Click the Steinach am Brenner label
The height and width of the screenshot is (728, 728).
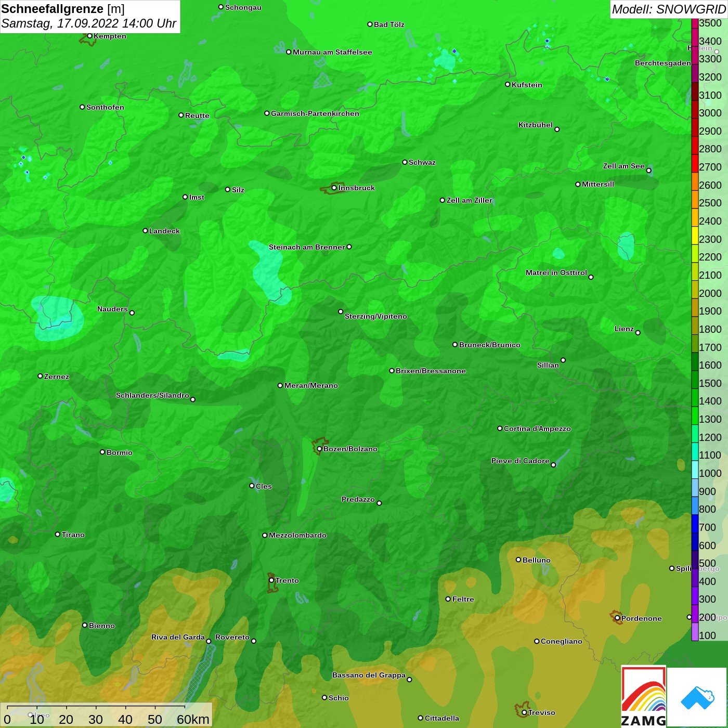pyautogui.click(x=307, y=247)
